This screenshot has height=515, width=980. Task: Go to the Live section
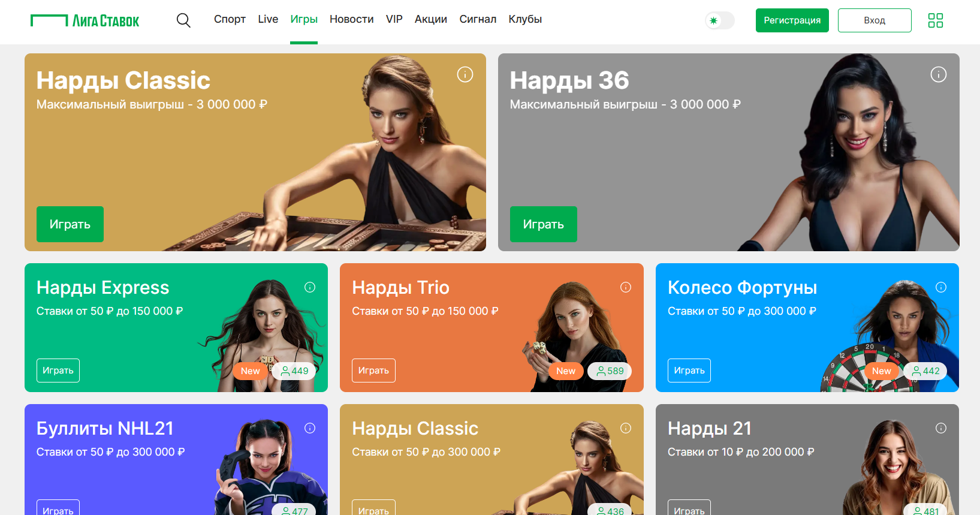[x=268, y=19]
